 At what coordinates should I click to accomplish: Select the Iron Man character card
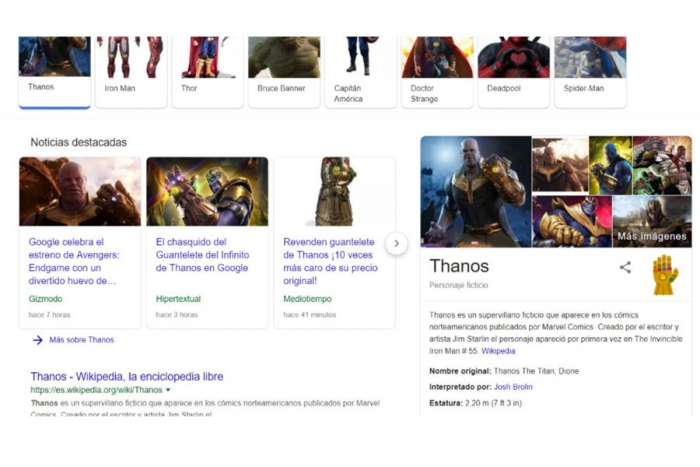(x=131, y=72)
